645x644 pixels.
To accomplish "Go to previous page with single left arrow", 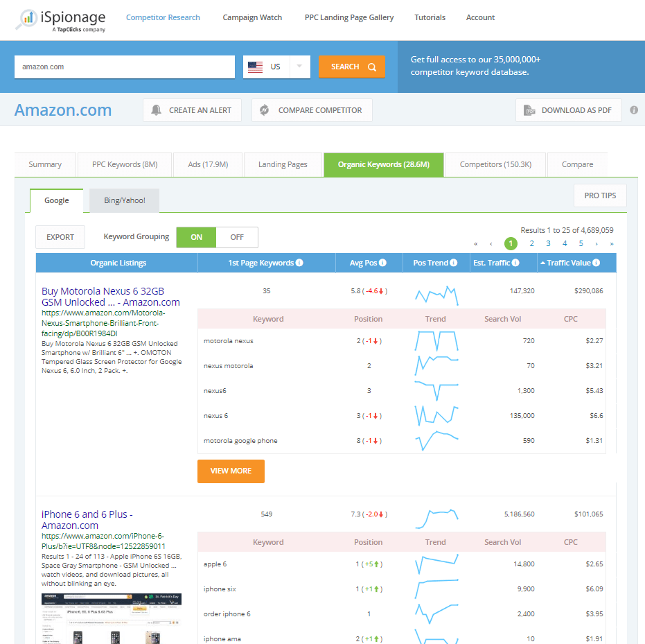I will click(491, 243).
